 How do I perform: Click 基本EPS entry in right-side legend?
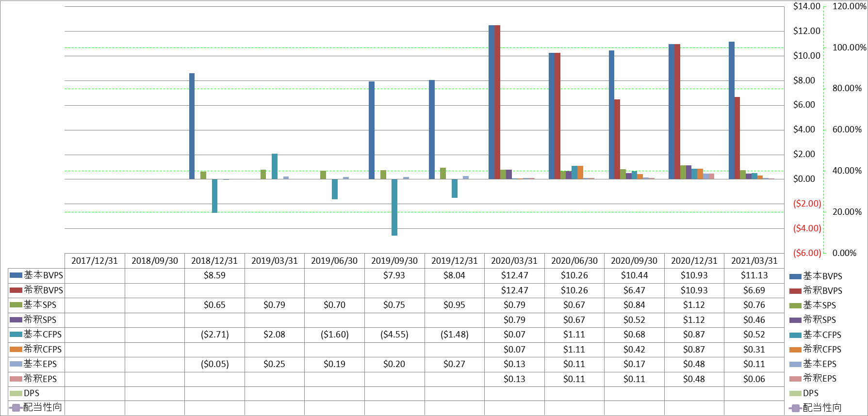tap(813, 364)
